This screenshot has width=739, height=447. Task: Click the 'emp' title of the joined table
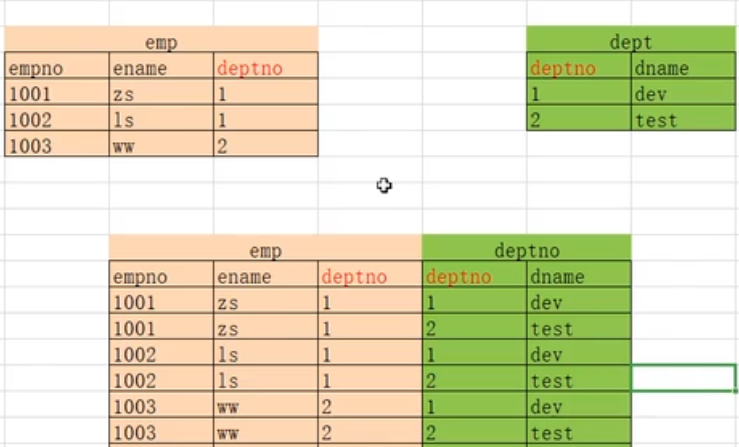[265, 250]
